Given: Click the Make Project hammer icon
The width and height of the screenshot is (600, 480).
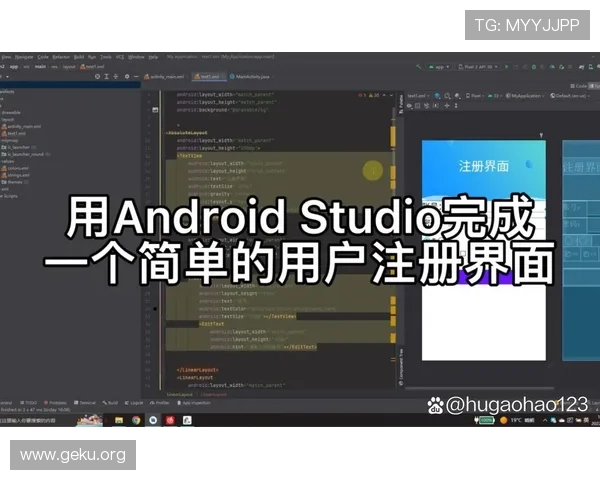Looking at the screenshot, I should [x=419, y=67].
